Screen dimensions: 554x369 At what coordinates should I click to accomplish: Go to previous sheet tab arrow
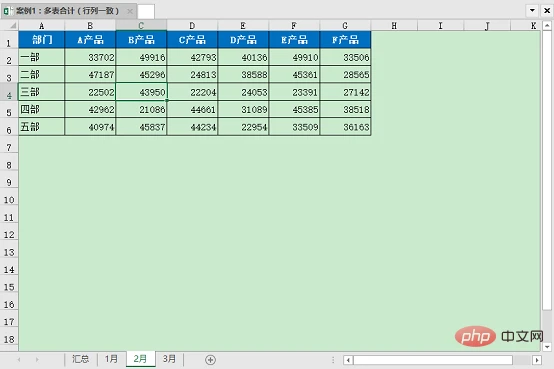pyautogui.click(x=19, y=360)
